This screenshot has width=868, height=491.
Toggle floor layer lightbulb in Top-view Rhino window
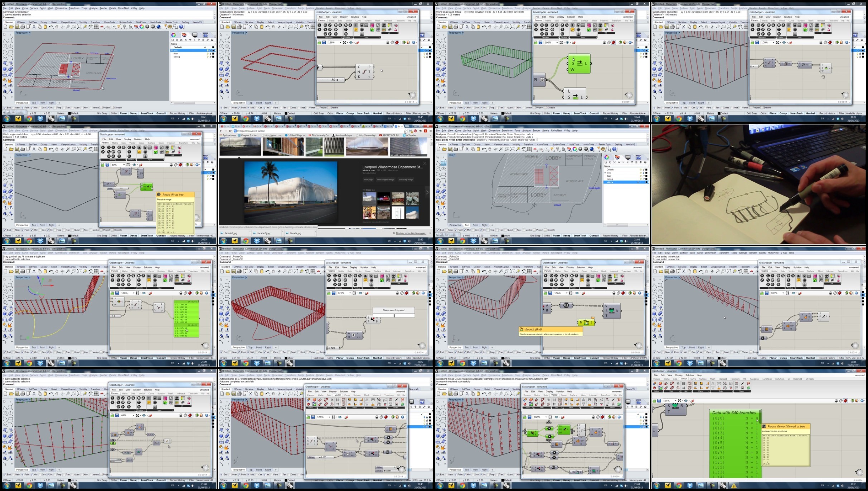[640, 176]
